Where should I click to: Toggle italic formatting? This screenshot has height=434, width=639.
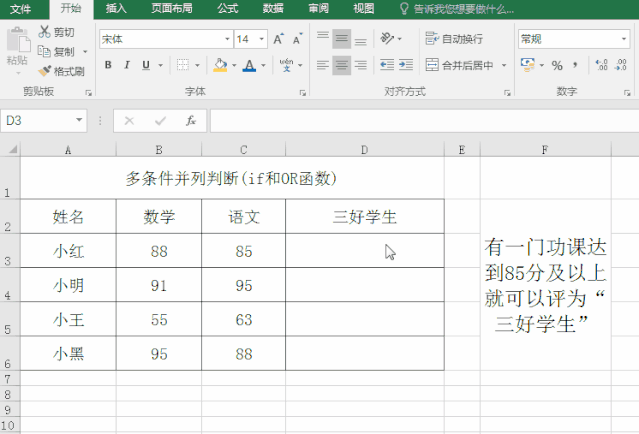(x=127, y=65)
